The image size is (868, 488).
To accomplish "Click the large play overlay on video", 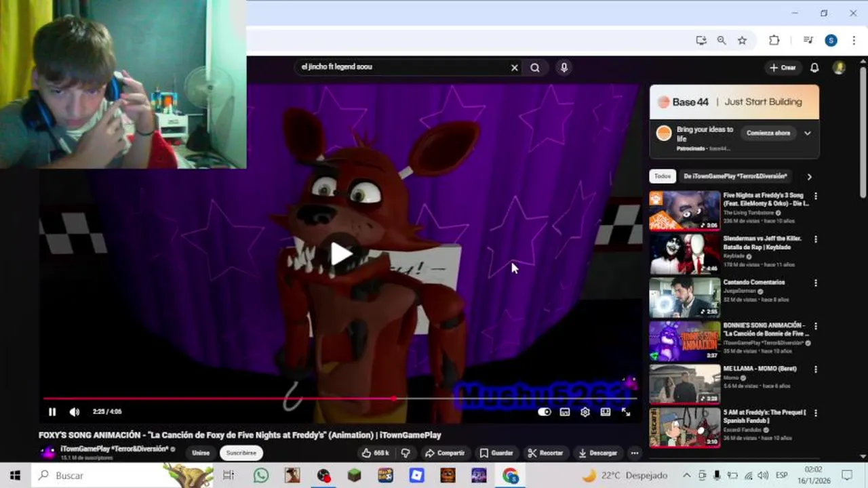I will 340,253.
